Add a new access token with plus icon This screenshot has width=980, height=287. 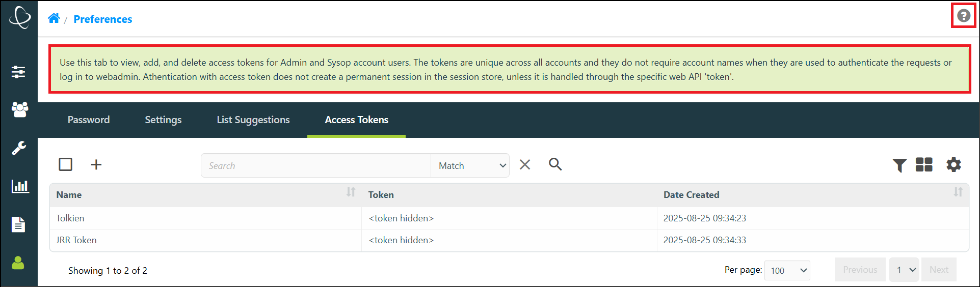click(x=96, y=164)
